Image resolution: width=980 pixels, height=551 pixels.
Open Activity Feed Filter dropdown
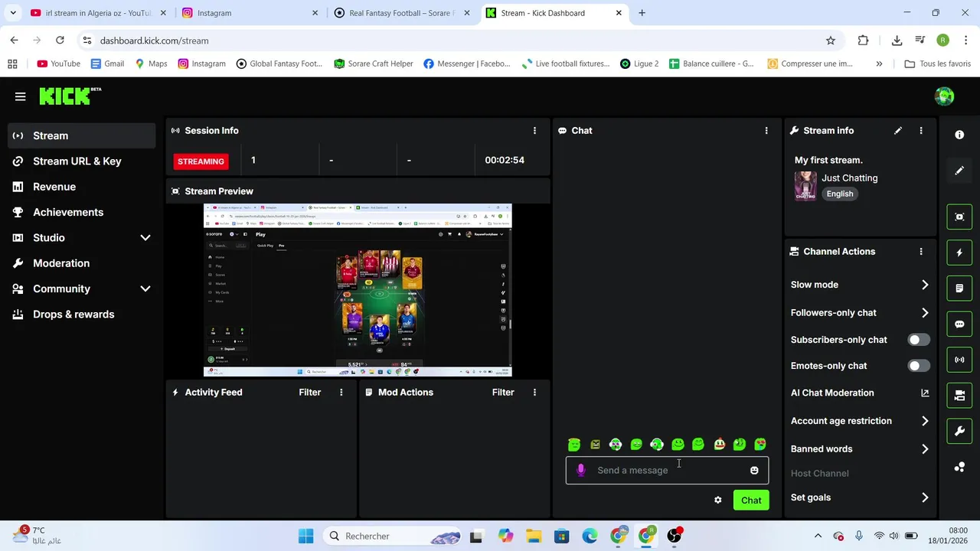tap(309, 393)
